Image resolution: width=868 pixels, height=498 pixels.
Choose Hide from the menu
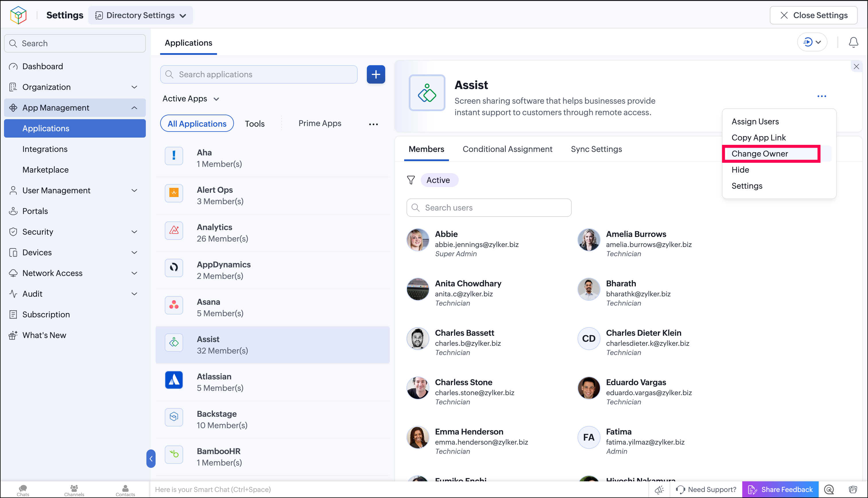(x=740, y=170)
